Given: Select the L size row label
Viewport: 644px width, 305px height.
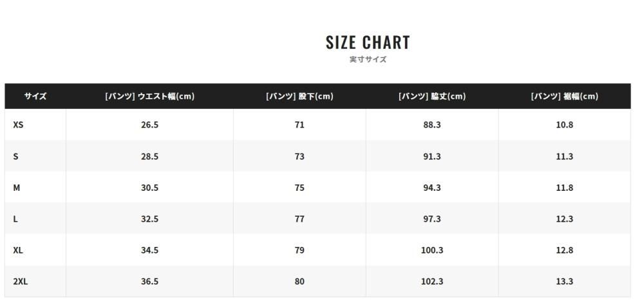Looking at the screenshot, I should click(x=15, y=219).
